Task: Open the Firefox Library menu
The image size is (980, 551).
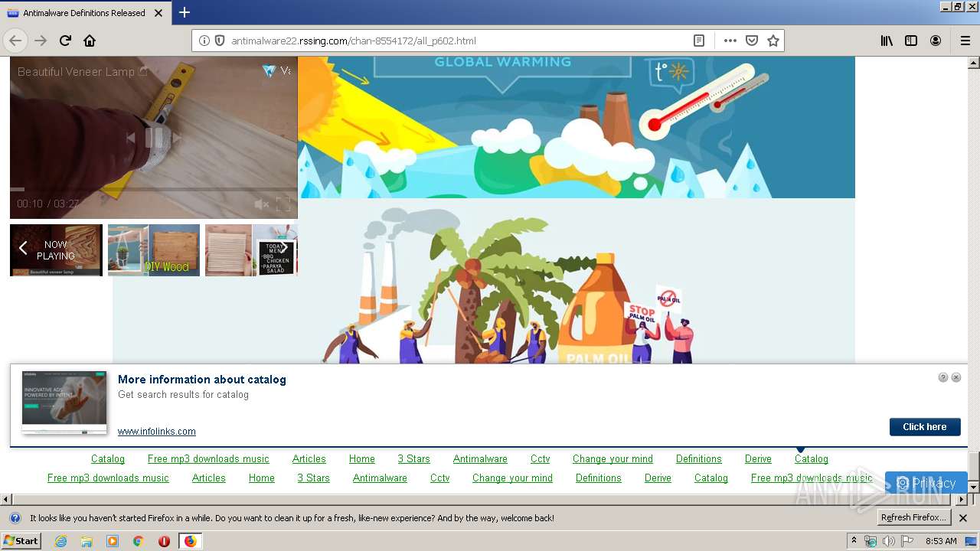Action: (x=887, y=41)
